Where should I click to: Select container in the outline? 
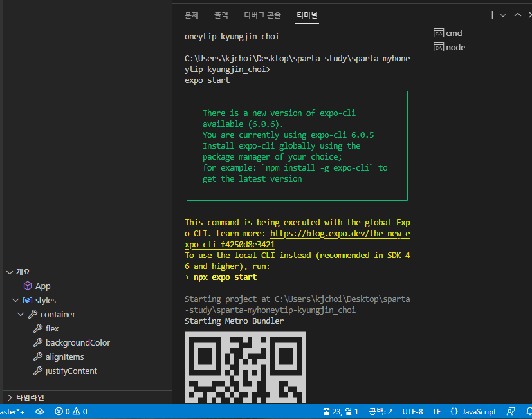click(x=58, y=315)
